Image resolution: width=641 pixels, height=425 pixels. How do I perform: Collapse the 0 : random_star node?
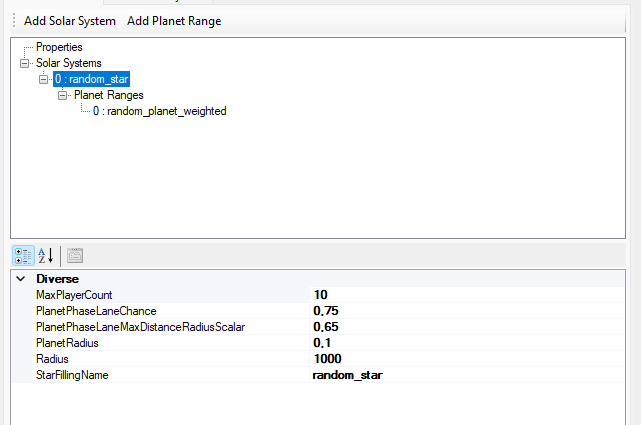pos(43,79)
